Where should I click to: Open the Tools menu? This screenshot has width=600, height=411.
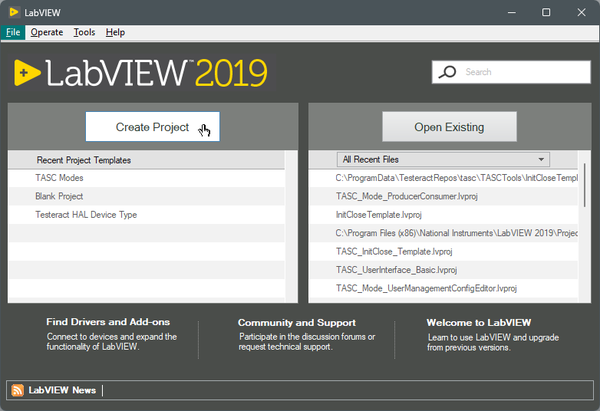[x=84, y=32]
